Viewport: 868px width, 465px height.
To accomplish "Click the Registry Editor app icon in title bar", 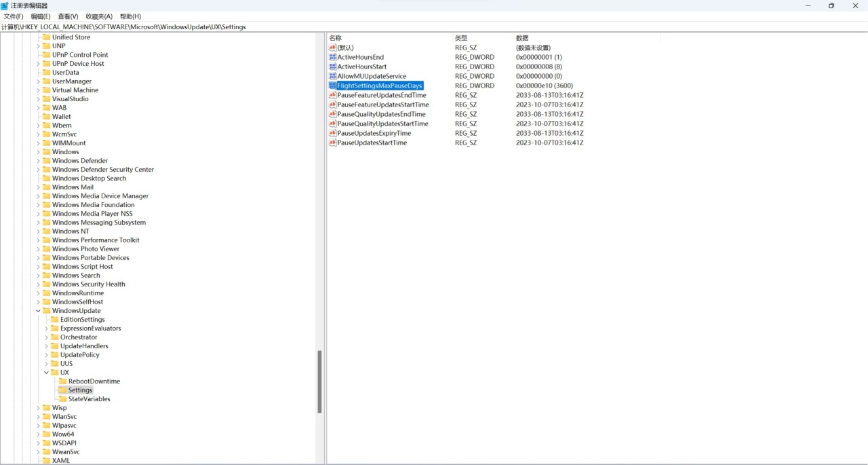I will click(x=5, y=5).
